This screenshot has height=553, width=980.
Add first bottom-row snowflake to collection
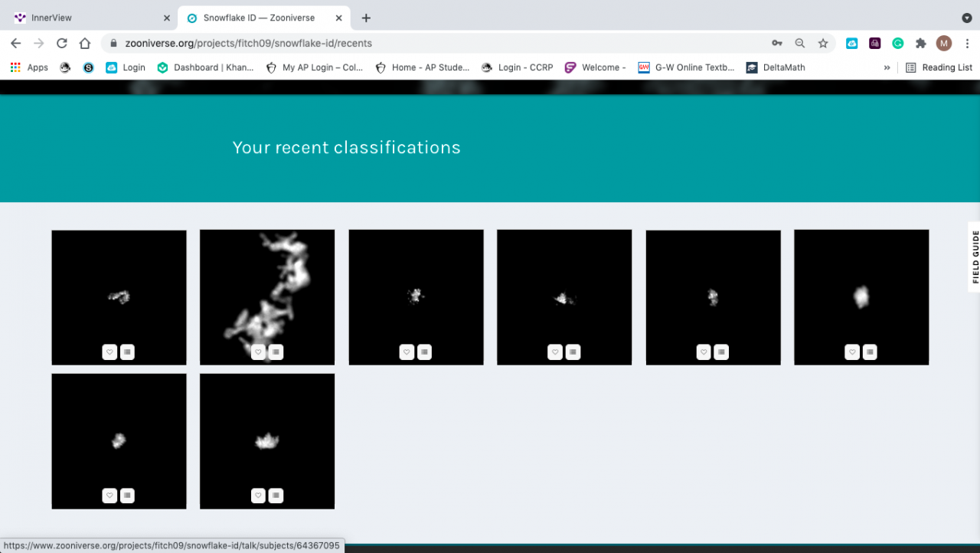pyautogui.click(x=128, y=496)
